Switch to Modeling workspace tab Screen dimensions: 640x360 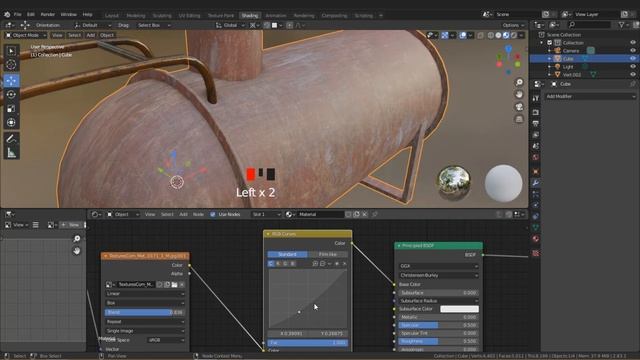coord(136,16)
